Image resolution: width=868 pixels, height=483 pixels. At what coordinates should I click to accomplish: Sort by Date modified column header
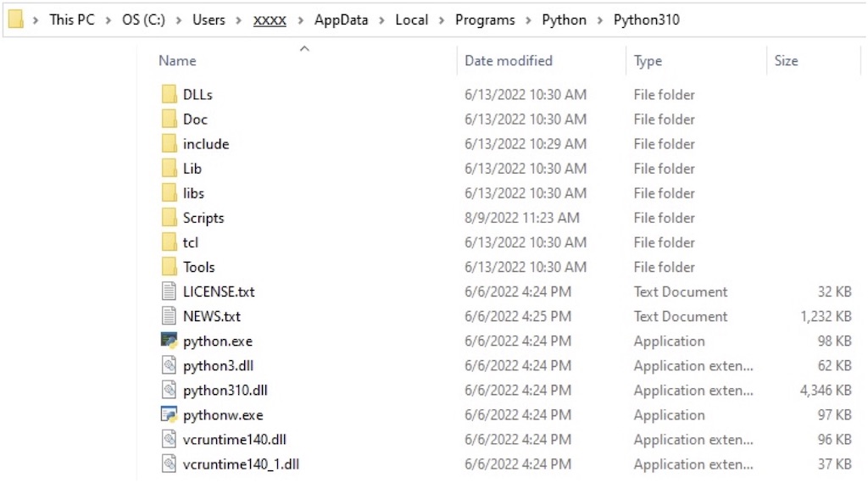pos(509,61)
